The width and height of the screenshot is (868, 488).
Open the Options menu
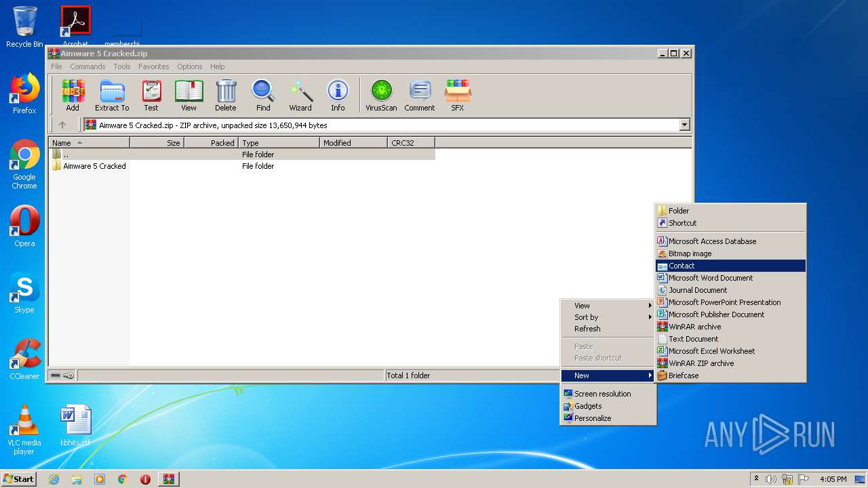pos(190,66)
